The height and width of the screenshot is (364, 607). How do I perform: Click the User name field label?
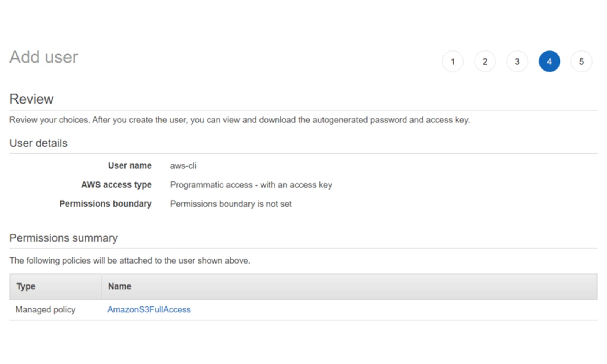pos(129,166)
